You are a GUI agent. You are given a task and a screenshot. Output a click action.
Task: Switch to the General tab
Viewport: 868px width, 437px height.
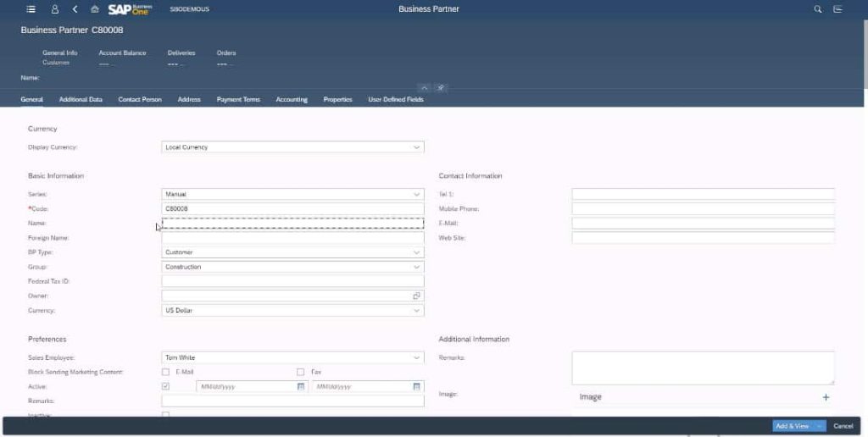(x=31, y=100)
